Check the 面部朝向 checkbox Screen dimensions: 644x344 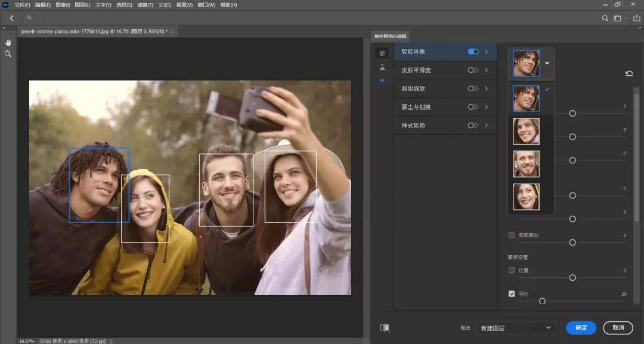click(x=512, y=235)
